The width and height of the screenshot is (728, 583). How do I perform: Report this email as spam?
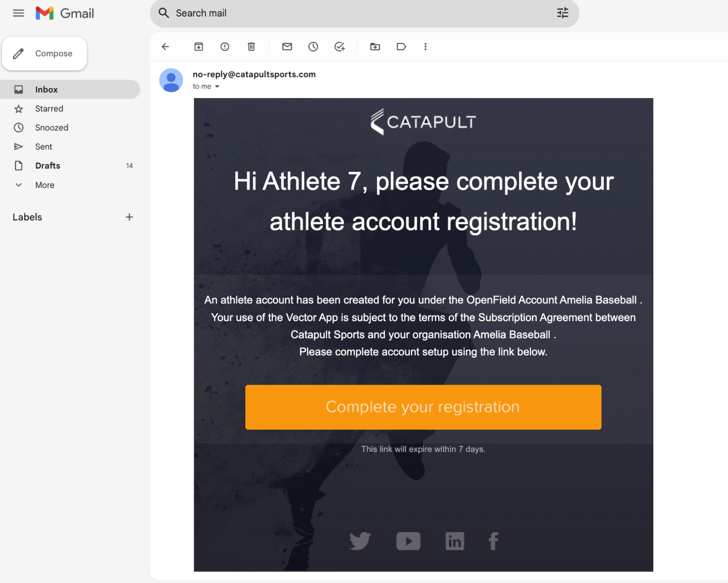[x=225, y=47]
